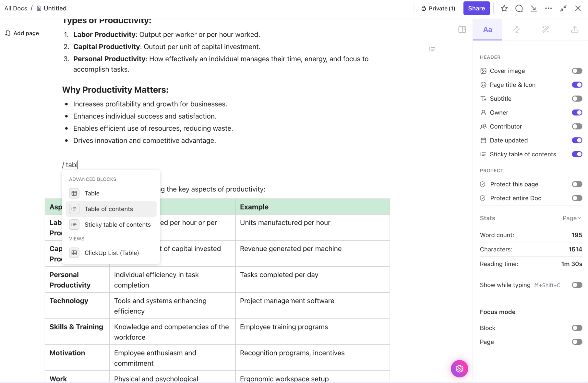
Task: Switch to the Aa typography tab
Action: pyautogui.click(x=487, y=29)
